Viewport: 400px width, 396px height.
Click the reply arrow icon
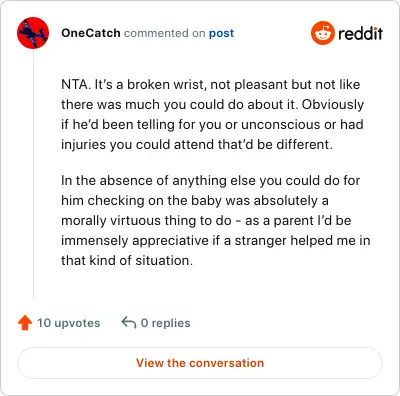coord(129,323)
